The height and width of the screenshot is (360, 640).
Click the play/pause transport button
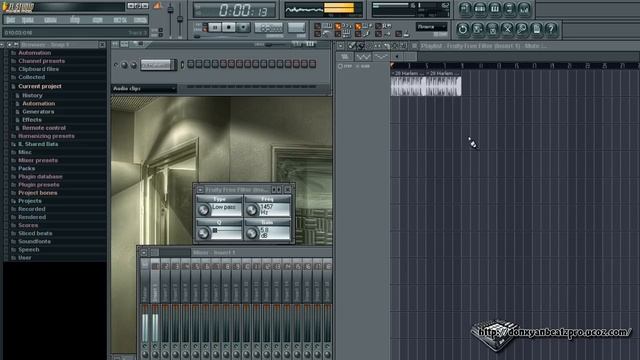[x=215, y=27]
